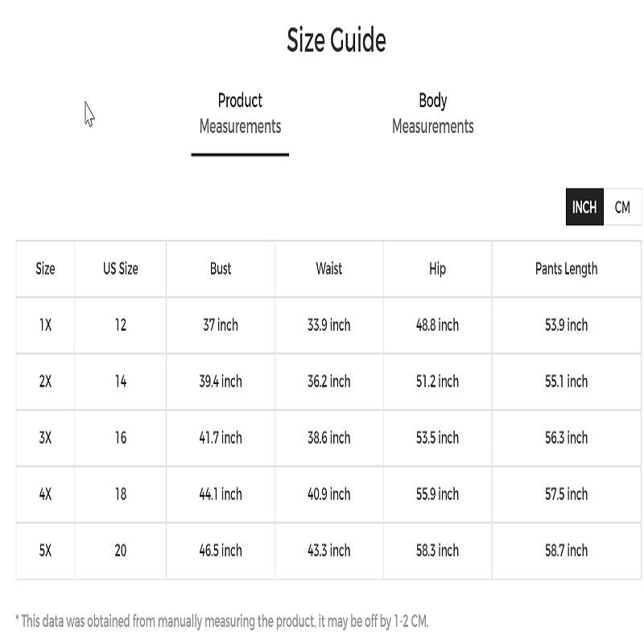This screenshot has width=644, height=644.
Task: Switch units to CM
Action: pos(622,207)
